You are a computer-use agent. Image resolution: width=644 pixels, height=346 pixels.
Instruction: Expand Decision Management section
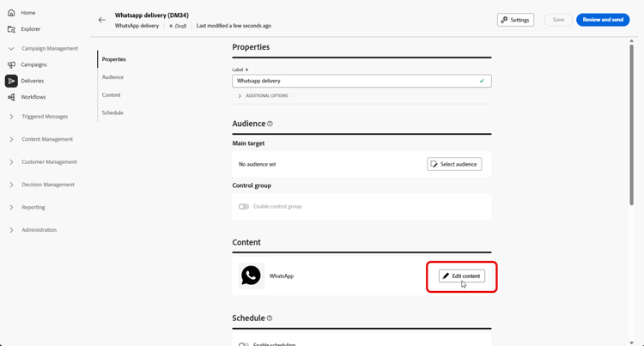tap(11, 185)
